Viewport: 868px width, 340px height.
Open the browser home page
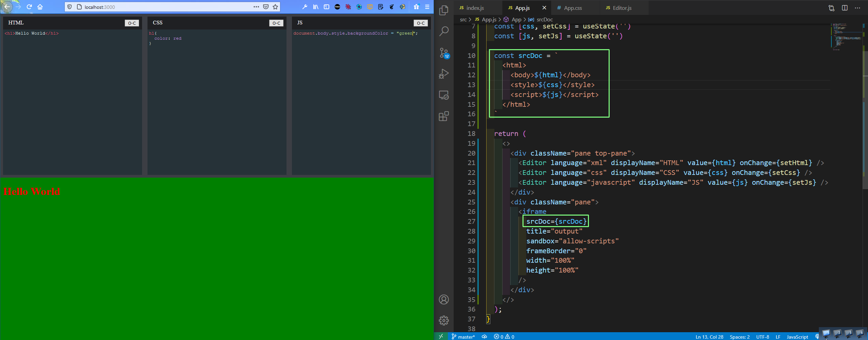coord(40,7)
